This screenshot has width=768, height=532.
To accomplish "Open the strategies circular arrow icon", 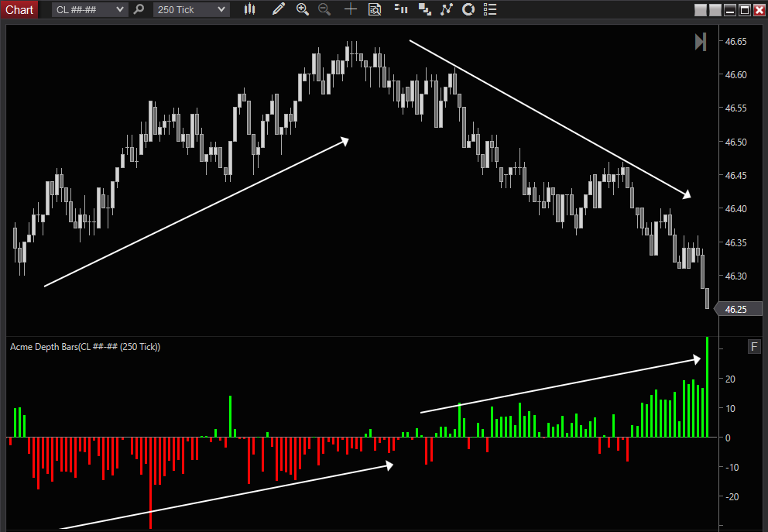I will pos(468,9).
